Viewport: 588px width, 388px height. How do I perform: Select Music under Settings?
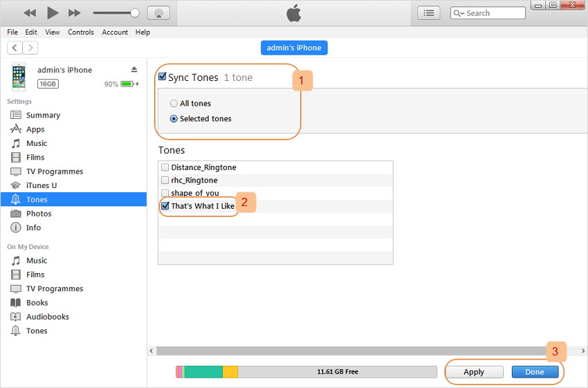[x=73, y=143]
